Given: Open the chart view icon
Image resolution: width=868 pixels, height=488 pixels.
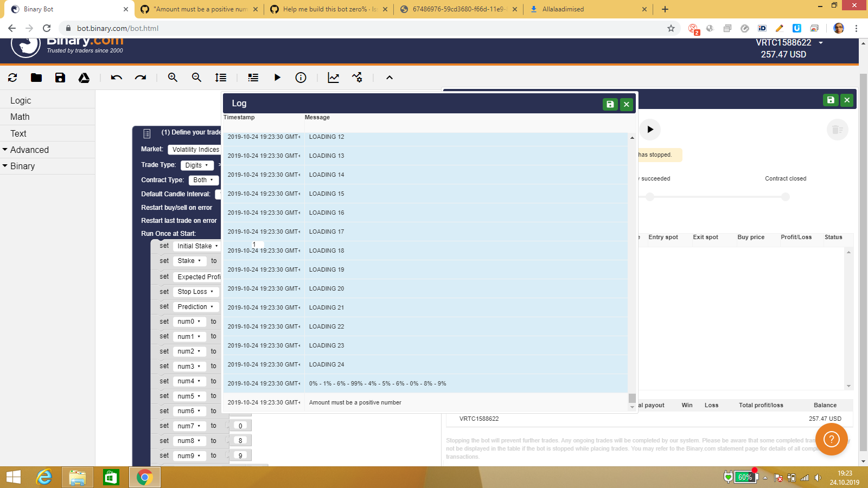Looking at the screenshot, I should pyautogui.click(x=333, y=78).
